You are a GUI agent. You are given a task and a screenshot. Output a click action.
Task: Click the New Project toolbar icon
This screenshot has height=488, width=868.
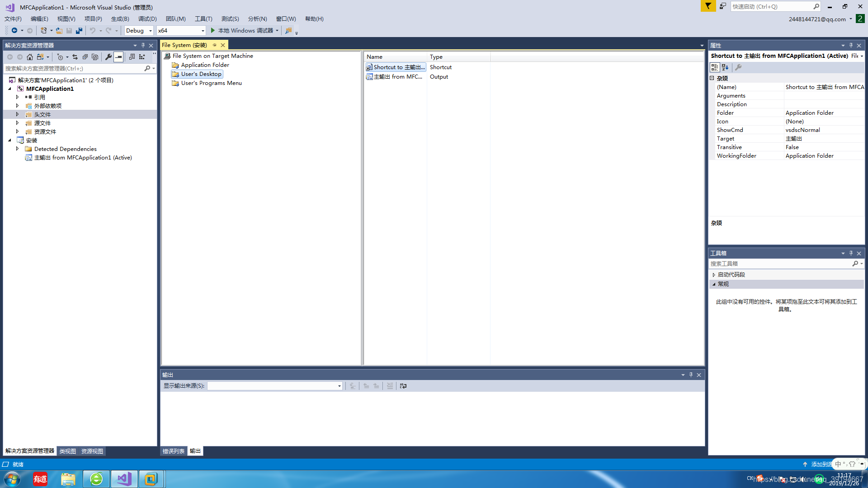[x=43, y=31]
